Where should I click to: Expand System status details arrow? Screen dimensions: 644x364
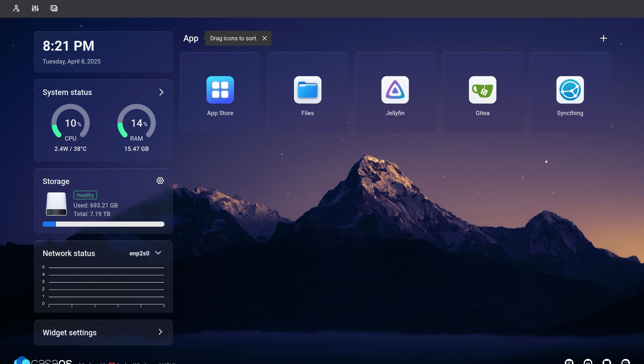(161, 92)
